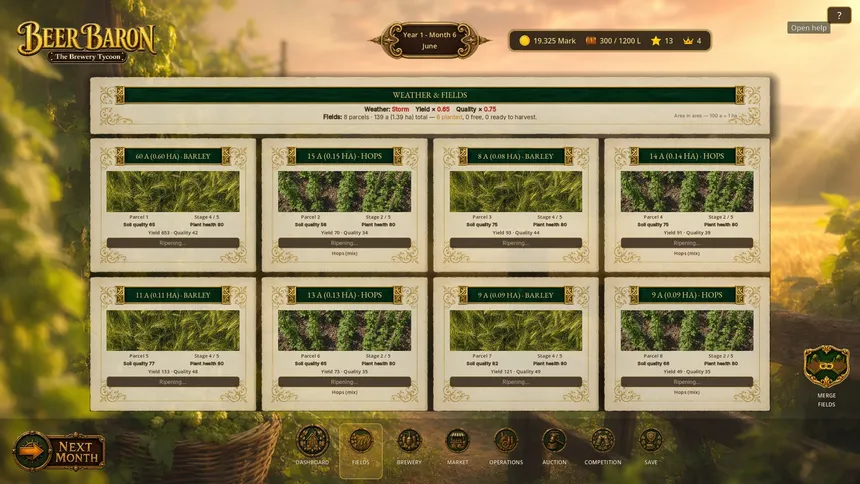Screen dimensions: 860x484
Task: Click the '19.325 Mark' balance text
Action: pos(554,41)
